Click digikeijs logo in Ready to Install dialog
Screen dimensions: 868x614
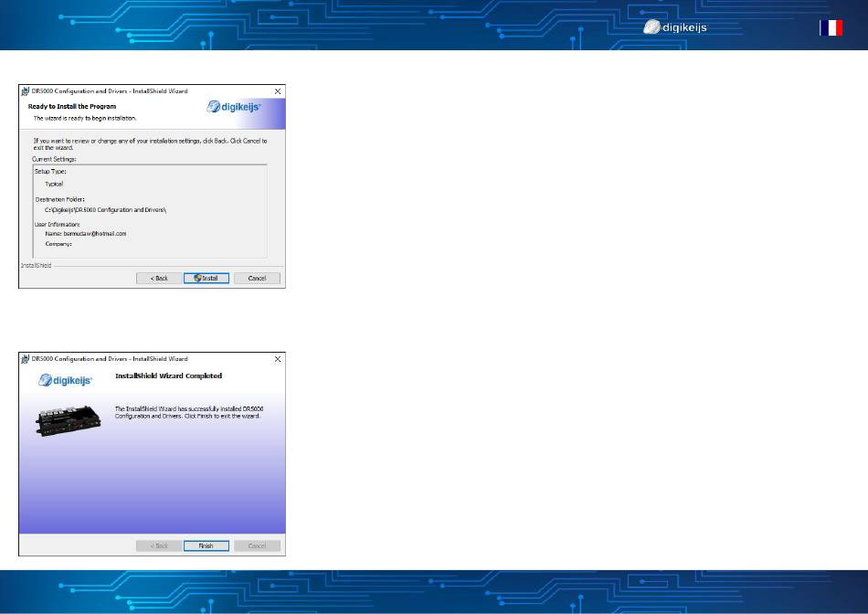(235, 107)
